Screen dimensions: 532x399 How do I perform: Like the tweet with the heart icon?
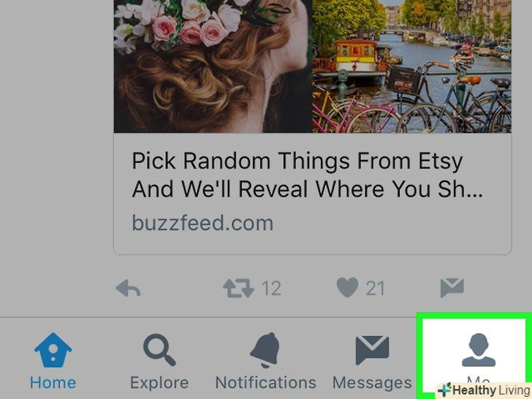tap(347, 287)
